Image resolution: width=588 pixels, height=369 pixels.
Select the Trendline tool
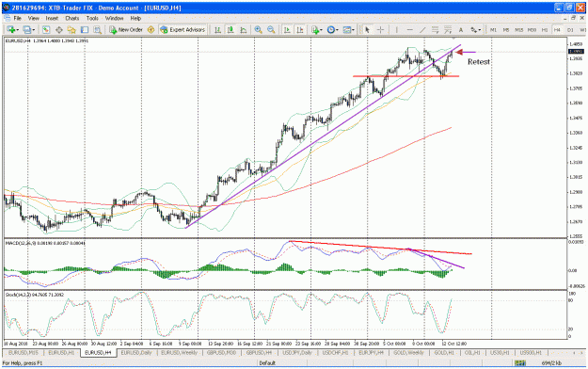(422, 30)
